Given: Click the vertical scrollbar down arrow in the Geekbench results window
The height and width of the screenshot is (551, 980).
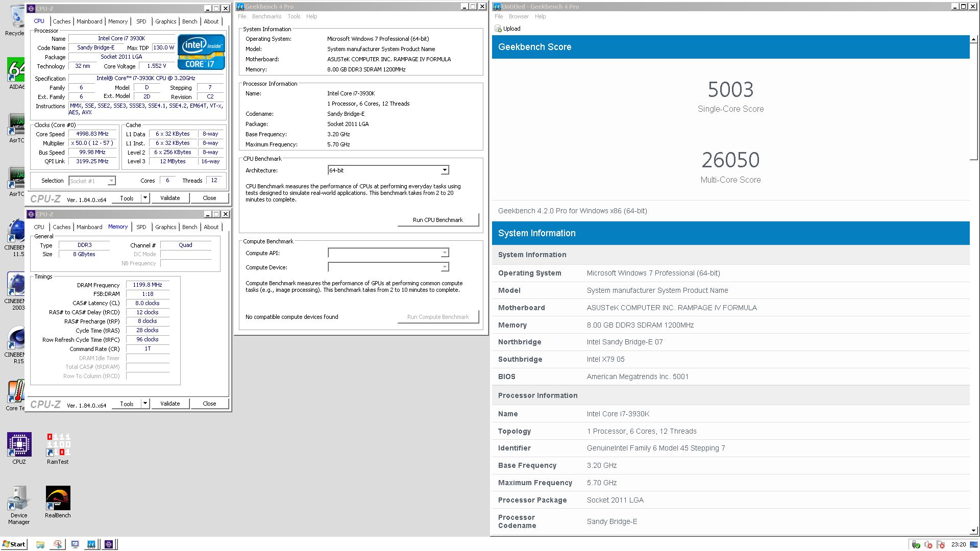Looking at the screenshot, I should [974, 531].
